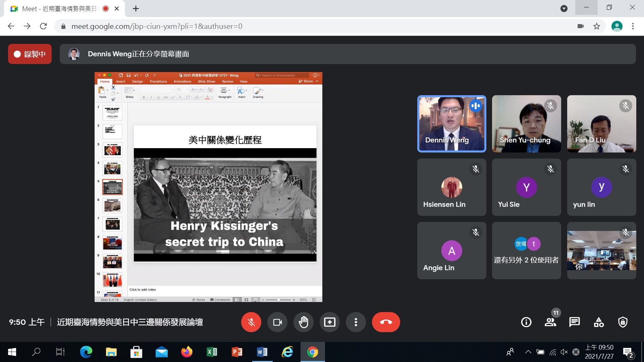644x362 pixels.
Task: Click the tile showing 2 other users
Action: (526, 250)
